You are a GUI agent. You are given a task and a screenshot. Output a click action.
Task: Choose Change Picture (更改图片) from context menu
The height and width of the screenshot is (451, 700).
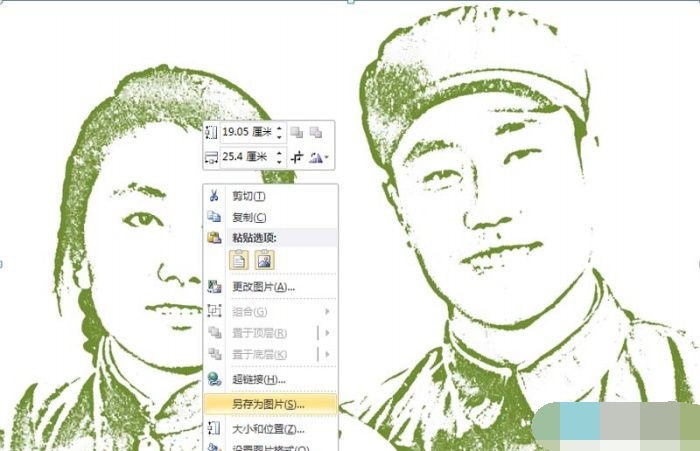coord(263,287)
